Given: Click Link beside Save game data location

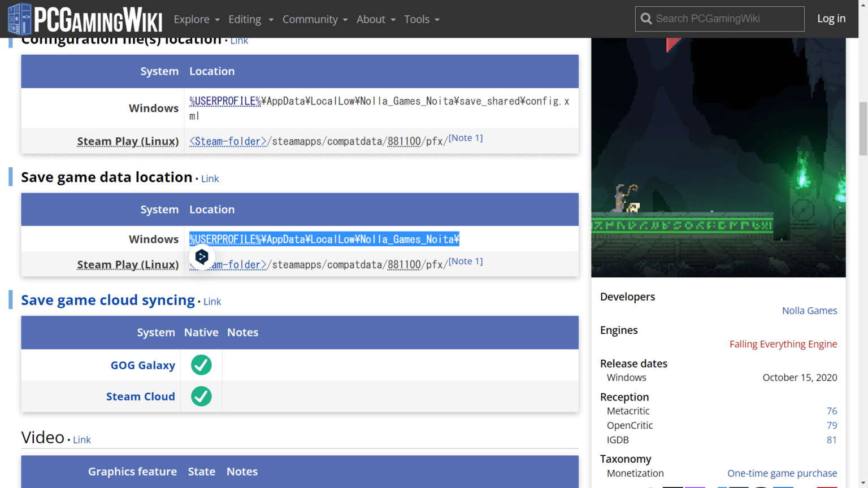Looking at the screenshot, I should click(210, 179).
